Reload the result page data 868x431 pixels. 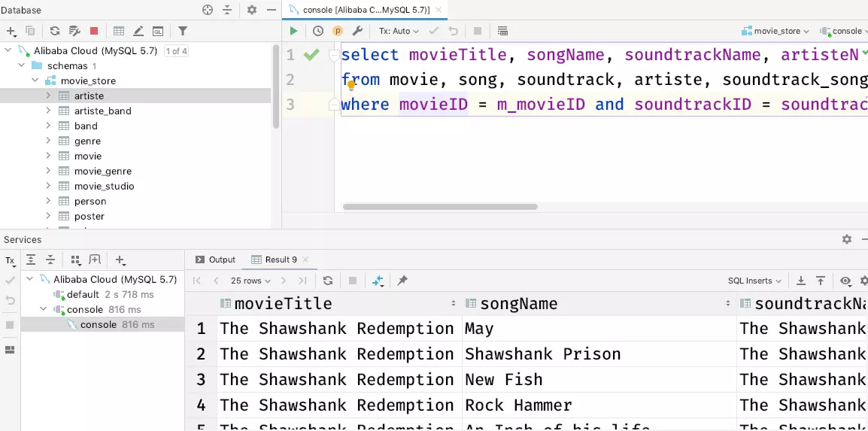tap(328, 281)
